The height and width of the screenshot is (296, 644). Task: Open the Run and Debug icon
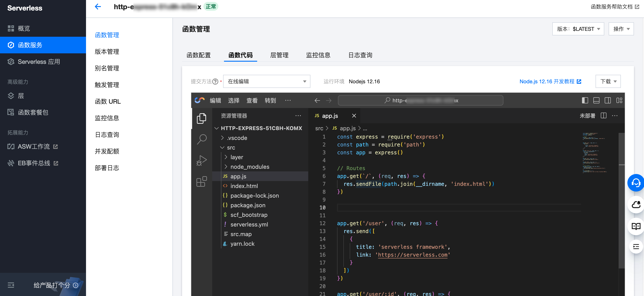[201, 160]
